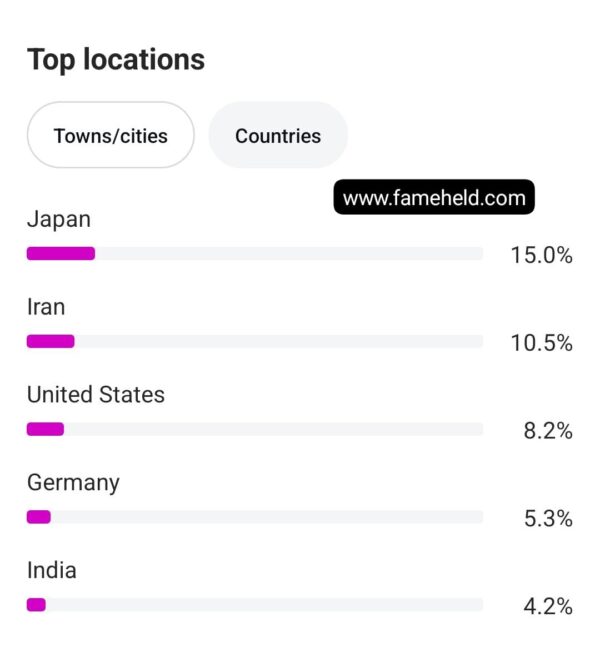Image resolution: width=600 pixels, height=672 pixels.
Task: Click the 4.2% value for India
Action: [x=548, y=606]
